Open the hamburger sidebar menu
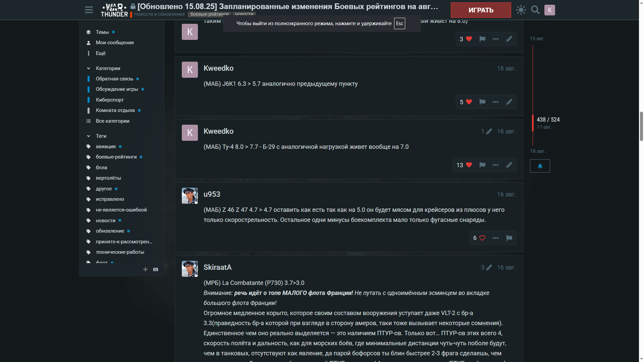 coord(89,10)
